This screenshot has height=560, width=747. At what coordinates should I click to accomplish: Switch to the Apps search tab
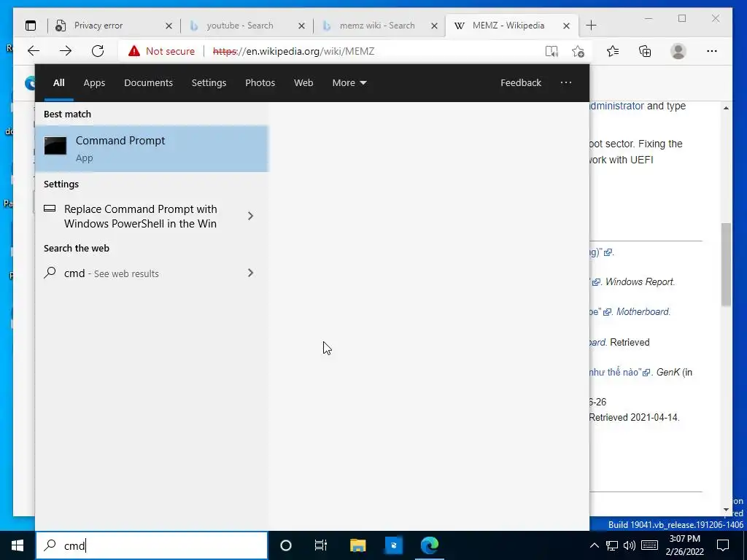coord(94,83)
